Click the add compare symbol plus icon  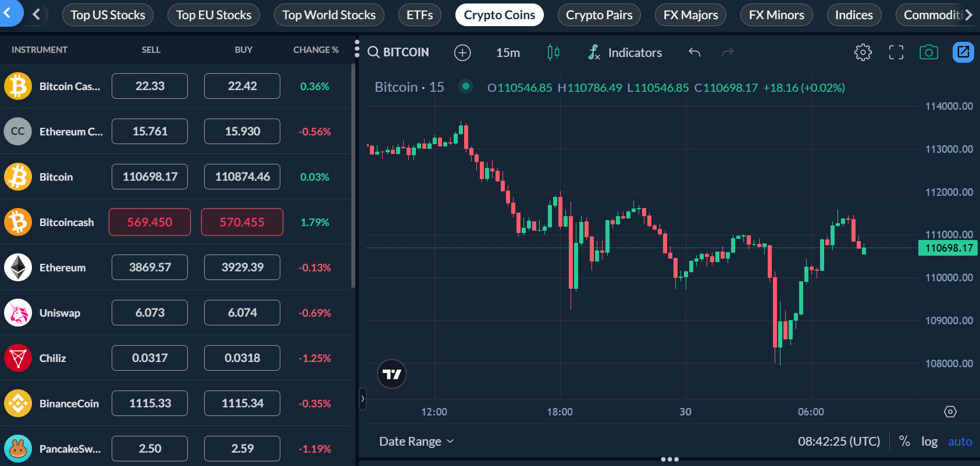462,53
